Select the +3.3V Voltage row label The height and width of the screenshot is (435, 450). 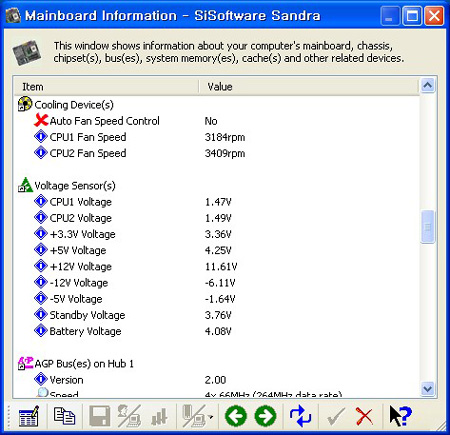click(83, 234)
